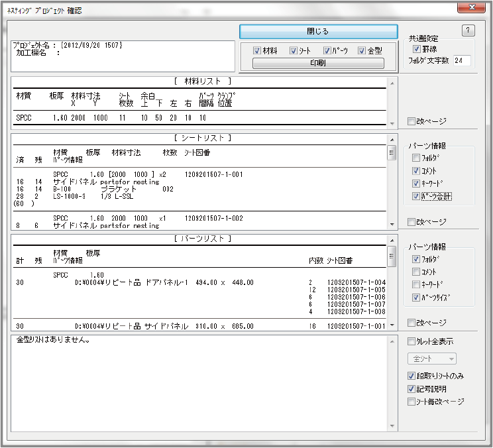The height and width of the screenshot is (448, 493).
Task: Click the B-100 ブラケット row
Action: pos(95,189)
